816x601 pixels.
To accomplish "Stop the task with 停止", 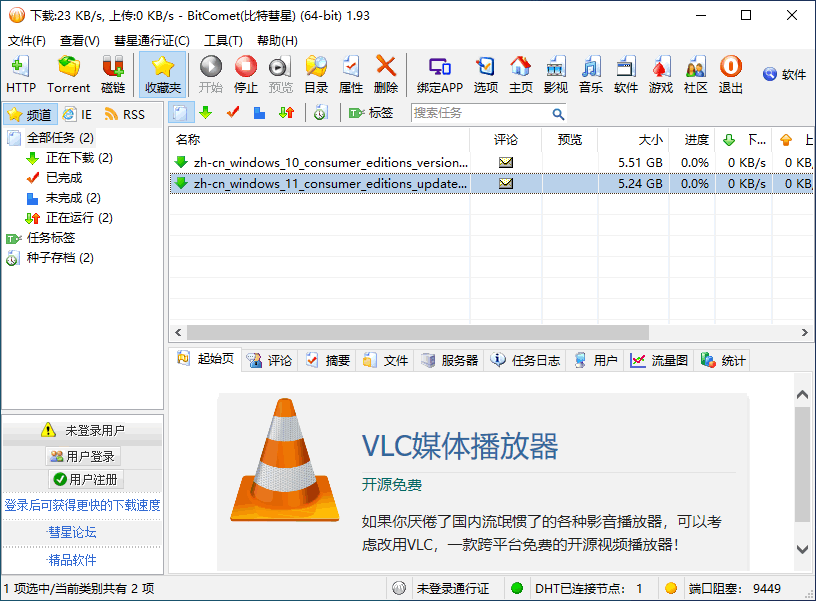I will [x=246, y=74].
